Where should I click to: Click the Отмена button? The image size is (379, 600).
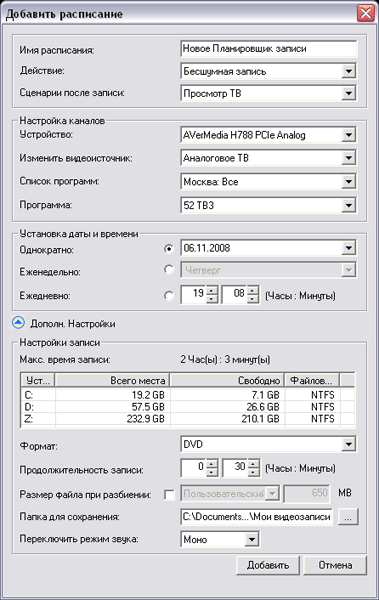click(x=335, y=565)
